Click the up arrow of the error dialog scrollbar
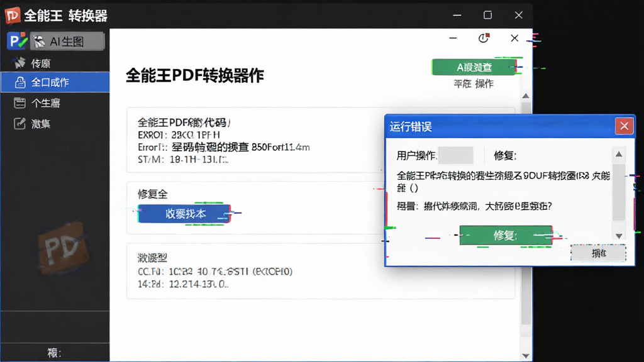644x362 pixels. (x=619, y=155)
